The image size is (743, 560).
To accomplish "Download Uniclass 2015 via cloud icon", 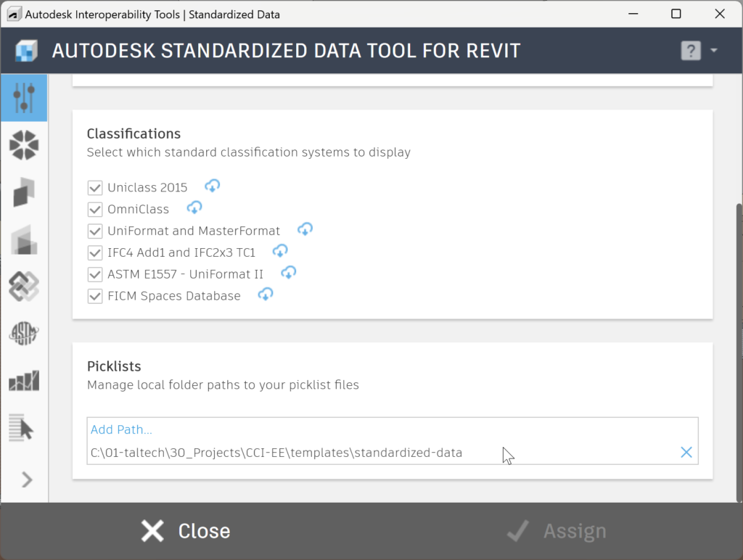I will coord(213,186).
